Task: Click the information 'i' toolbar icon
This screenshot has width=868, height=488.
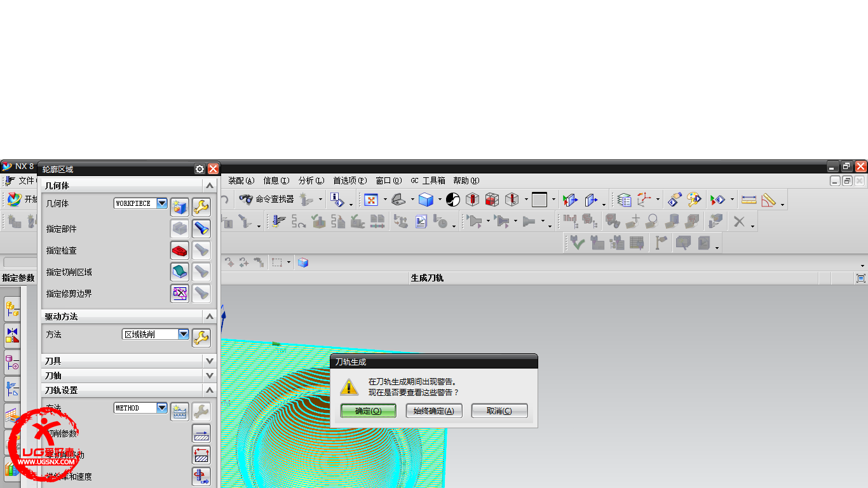Action: click(337, 200)
